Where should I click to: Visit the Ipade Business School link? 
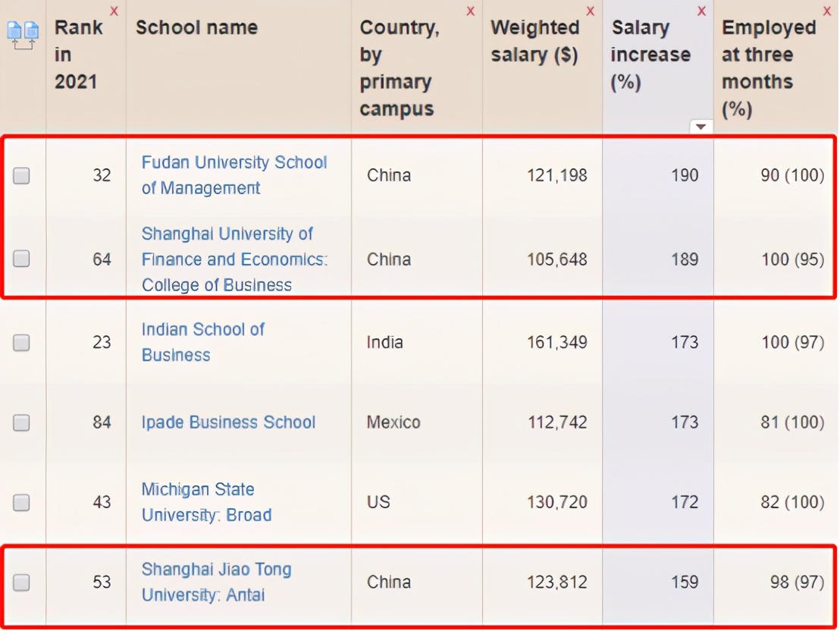point(228,422)
